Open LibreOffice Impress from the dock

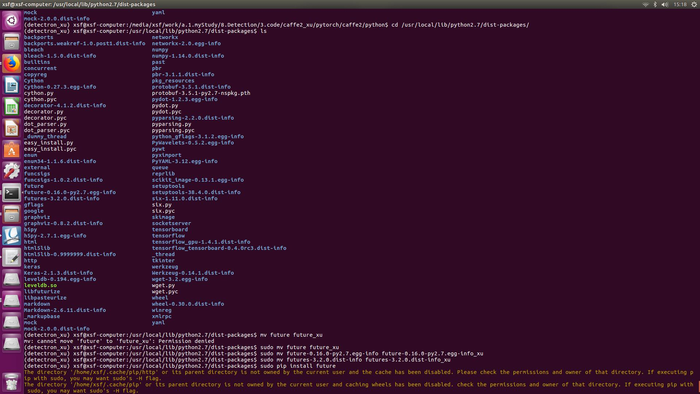[11, 128]
